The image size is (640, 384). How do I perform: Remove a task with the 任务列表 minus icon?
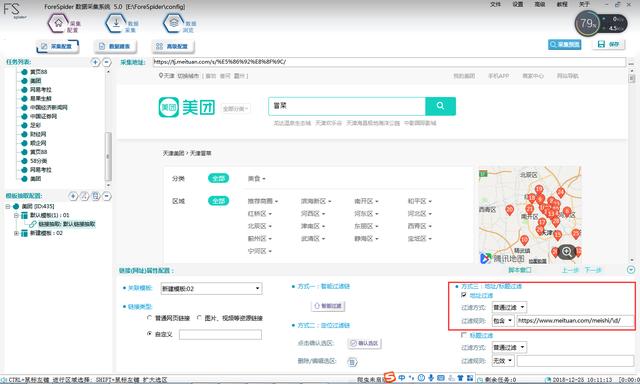(107, 62)
